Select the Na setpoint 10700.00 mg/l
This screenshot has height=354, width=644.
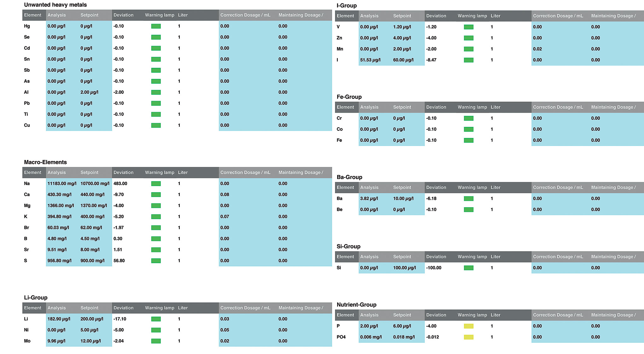click(95, 183)
